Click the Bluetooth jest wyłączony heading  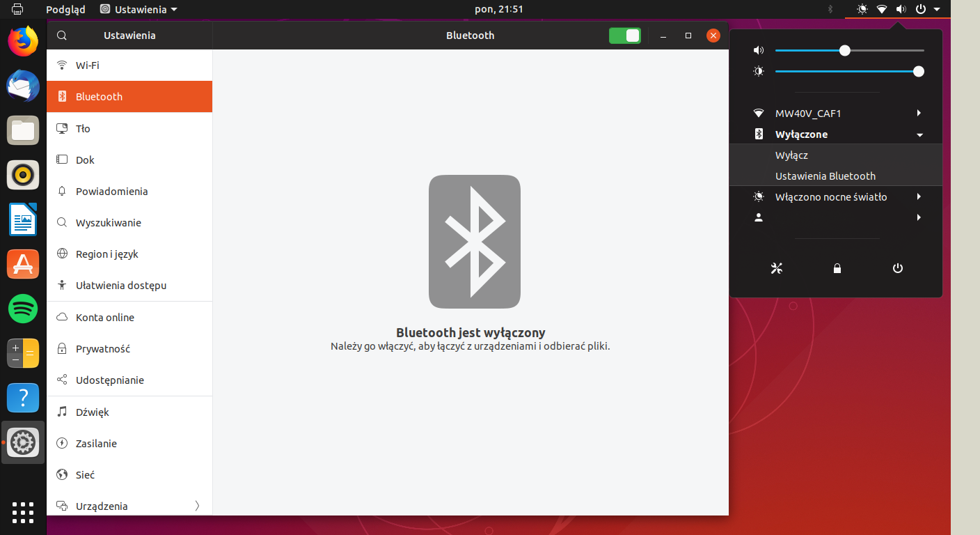pyautogui.click(x=471, y=332)
